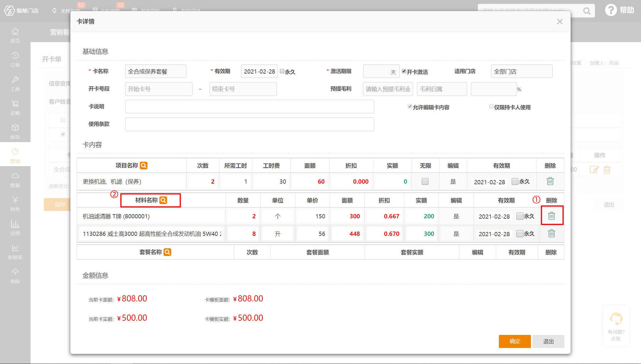Click the confirm (确定) button
The width and height of the screenshot is (641, 364).
(x=515, y=341)
